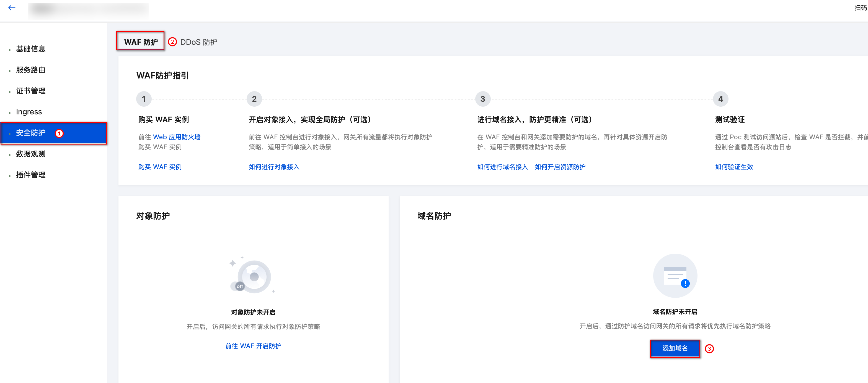Viewport: 868px width, 383px height.
Task: Go to Ingress sidebar item
Action: click(29, 112)
